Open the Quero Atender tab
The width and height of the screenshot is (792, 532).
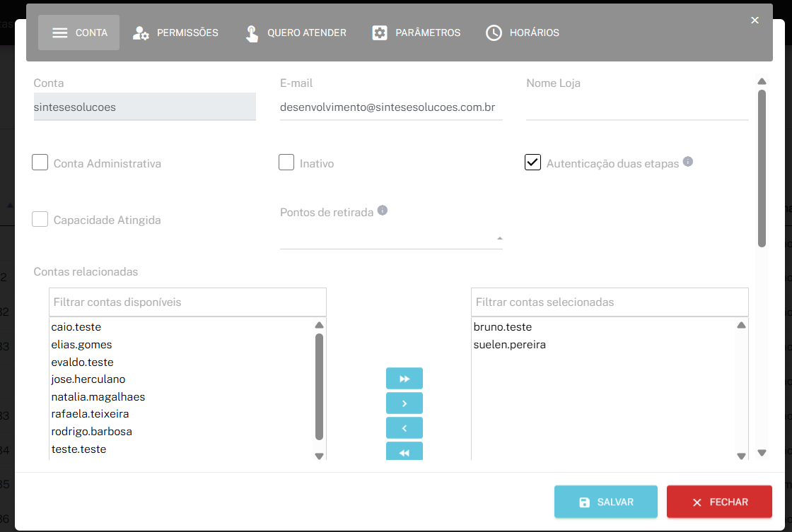pos(296,32)
